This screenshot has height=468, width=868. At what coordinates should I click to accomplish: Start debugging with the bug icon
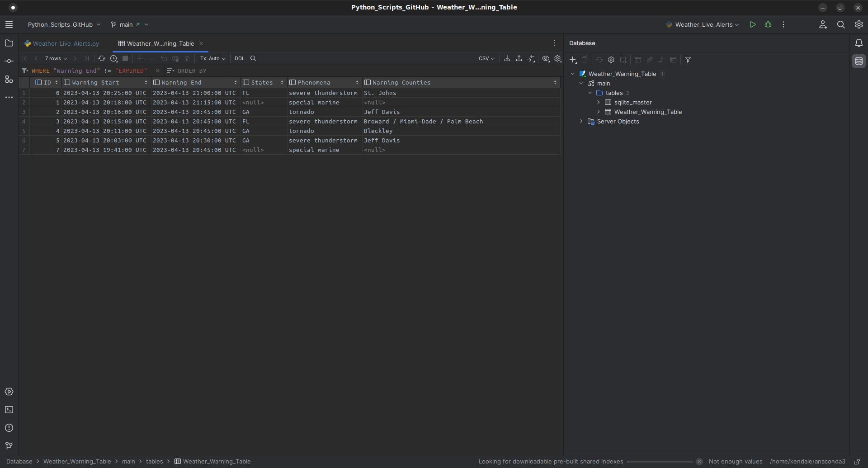coord(768,25)
